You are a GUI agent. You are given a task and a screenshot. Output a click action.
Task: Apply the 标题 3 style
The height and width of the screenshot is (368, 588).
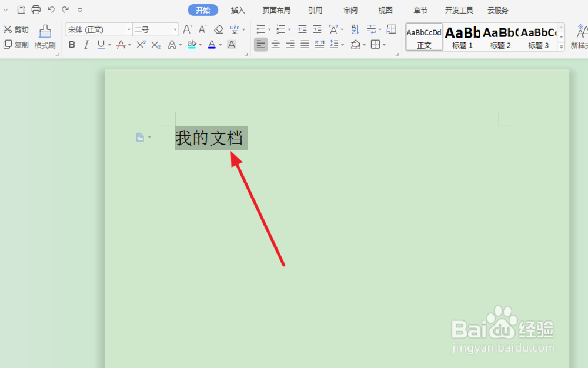point(539,37)
